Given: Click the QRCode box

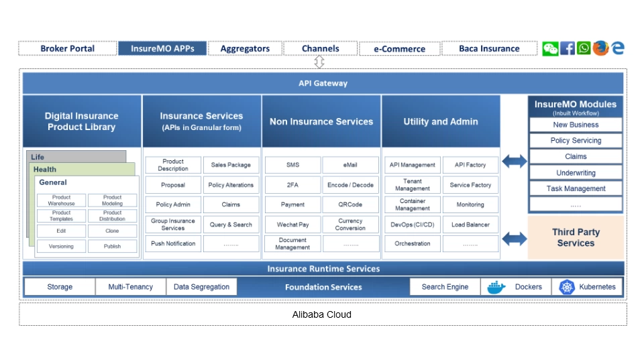Looking at the screenshot, I should pyautogui.click(x=350, y=204).
